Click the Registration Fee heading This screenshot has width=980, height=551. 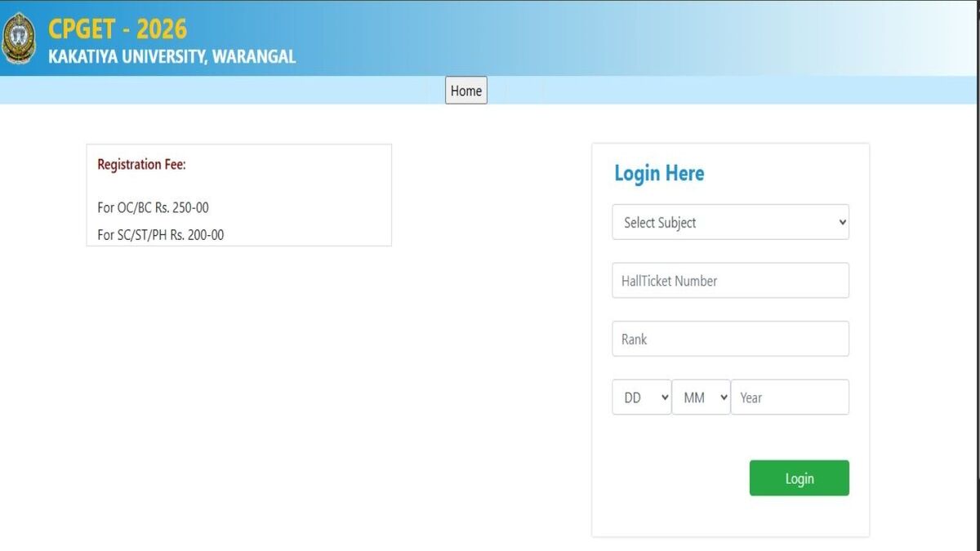tap(141, 165)
